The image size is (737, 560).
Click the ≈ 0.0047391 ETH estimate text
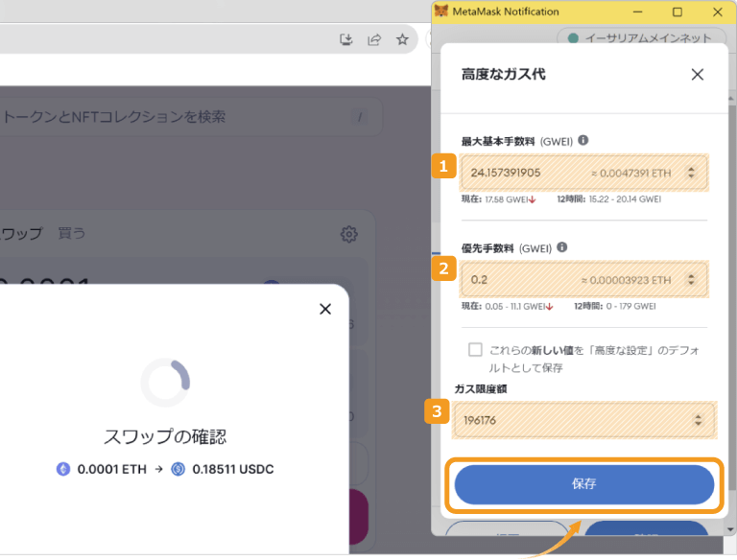(631, 174)
